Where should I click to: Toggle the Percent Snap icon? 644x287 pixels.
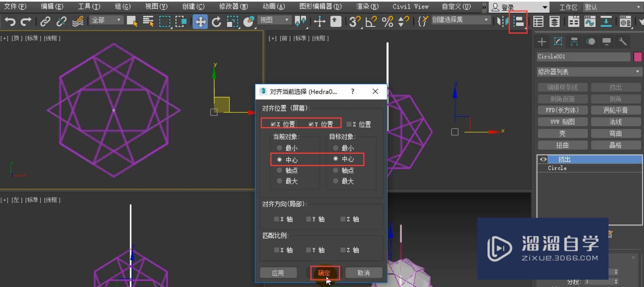pyautogui.click(x=387, y=21)
